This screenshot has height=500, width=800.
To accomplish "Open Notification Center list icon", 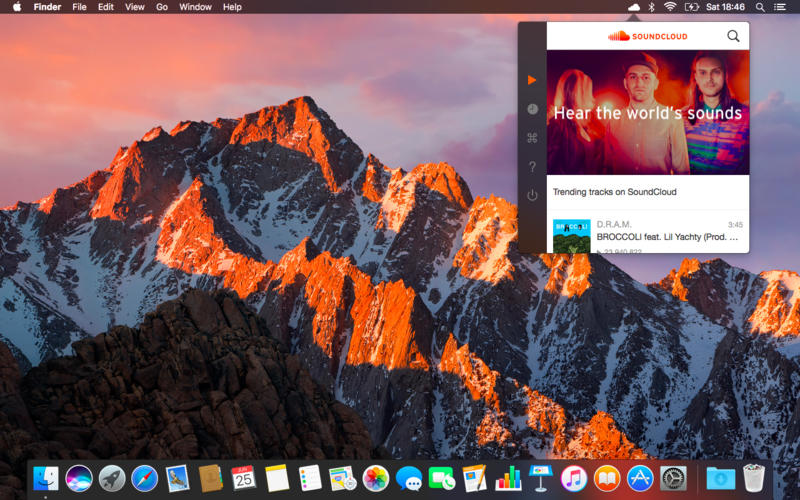I will tap(780, 7).
